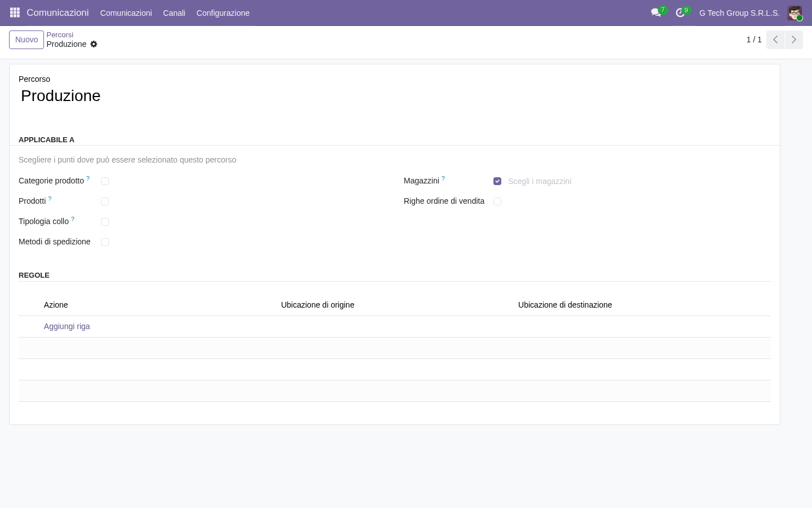Image resolution: width=812 pixels, height=508 pixels.
Task: Edit the Produzione route name field
Action: [395, 96]
